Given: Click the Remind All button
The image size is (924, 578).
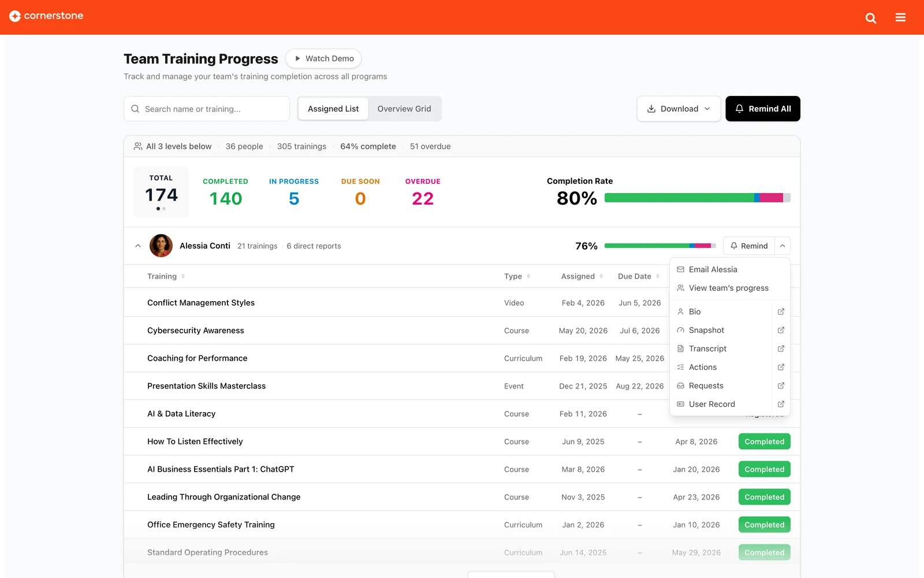Looking at the screenshot, I should point(763,109).
